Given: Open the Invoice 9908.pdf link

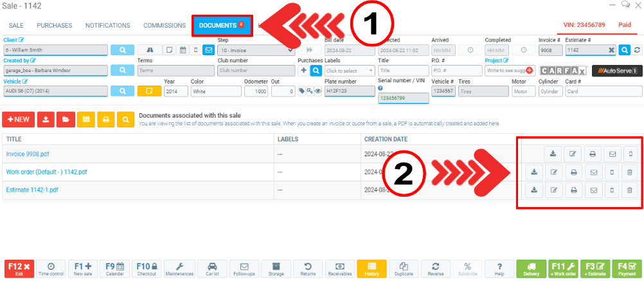Looking at the screenshot, I should click(29, 154).
